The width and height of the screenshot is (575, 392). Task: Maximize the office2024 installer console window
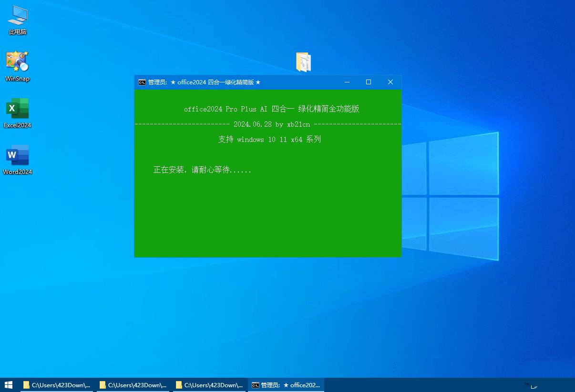(369, 82)
